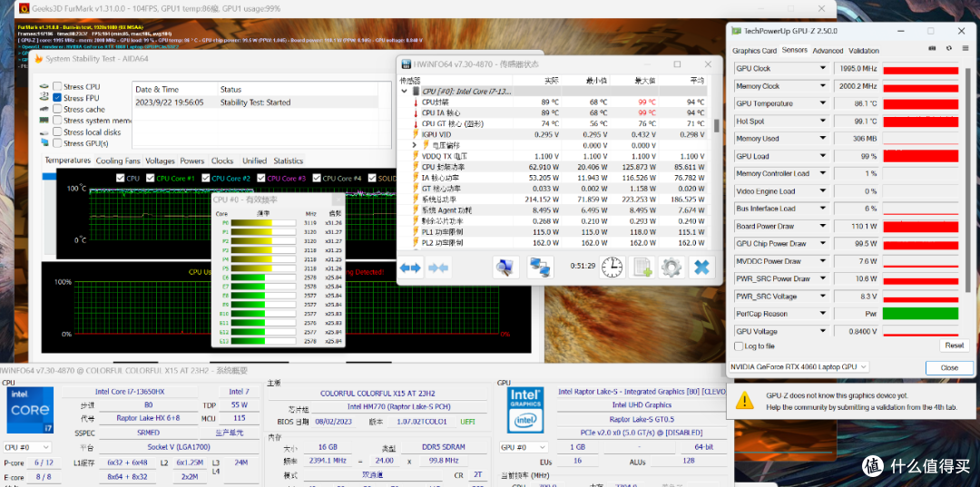Image resolution: width=980 pixels, height=487 pixels.
Task: Expand the 电压偏移 sensor row
Action: click(x=415, y=145)
